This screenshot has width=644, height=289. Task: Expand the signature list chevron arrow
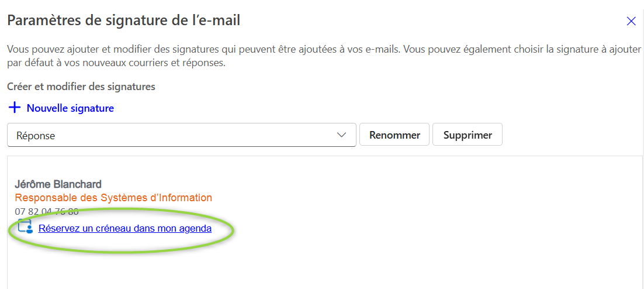pyautogui.click(x=342, y=135)
